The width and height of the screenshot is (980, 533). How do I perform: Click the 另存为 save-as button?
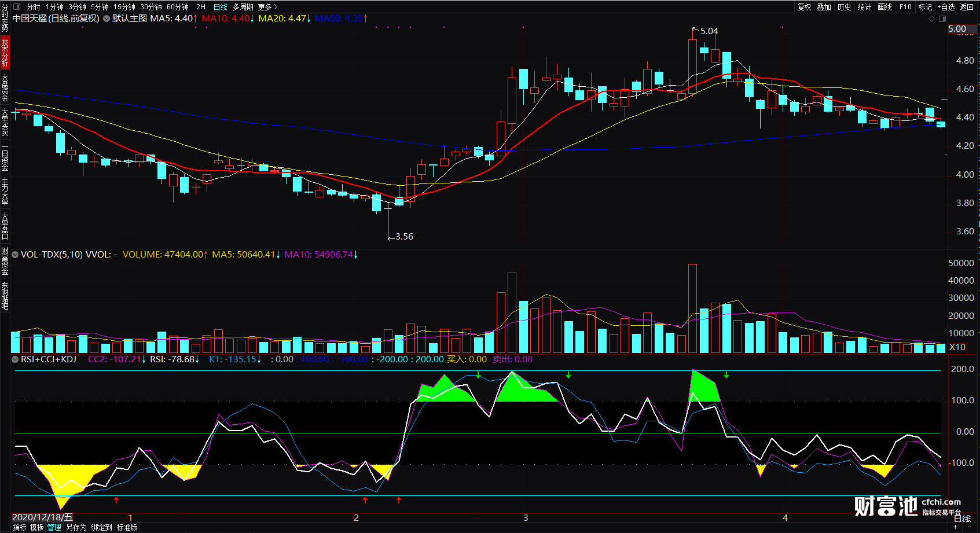(x=76, y=527)
